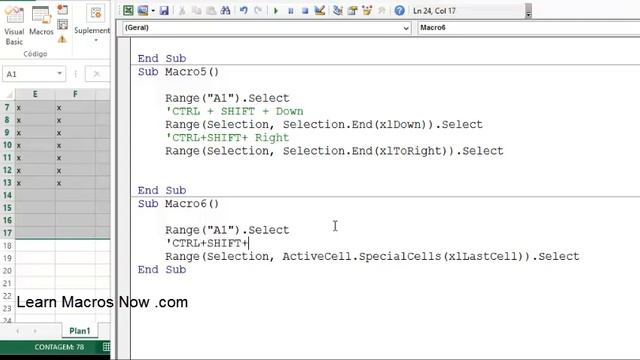Click the Name Box showing A1
640x360 pixels.
(x=29, y=74)
